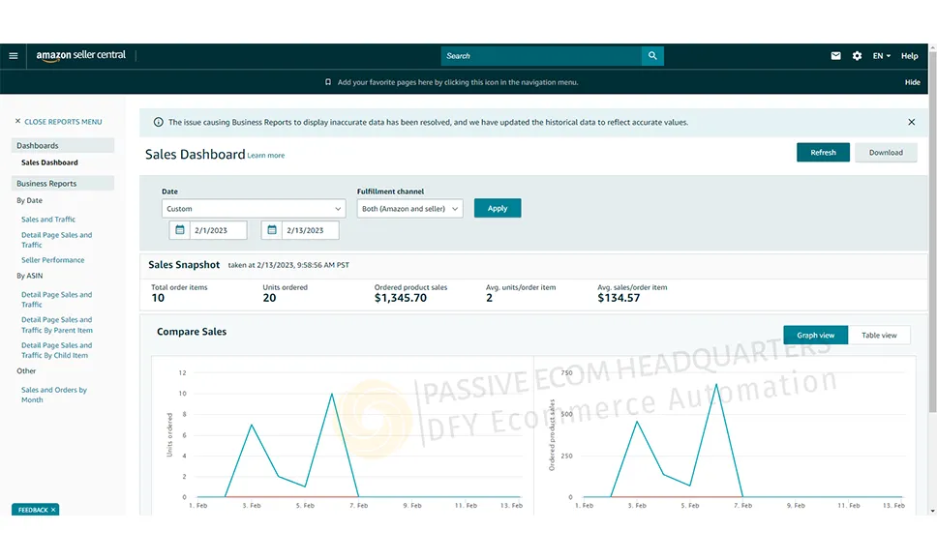
Task: Select Dashboards section in sidebar
Action: (63, 146)
